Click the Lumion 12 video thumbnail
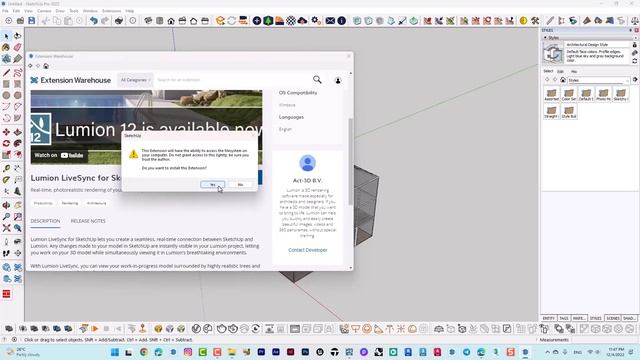 tap(147, 127)
